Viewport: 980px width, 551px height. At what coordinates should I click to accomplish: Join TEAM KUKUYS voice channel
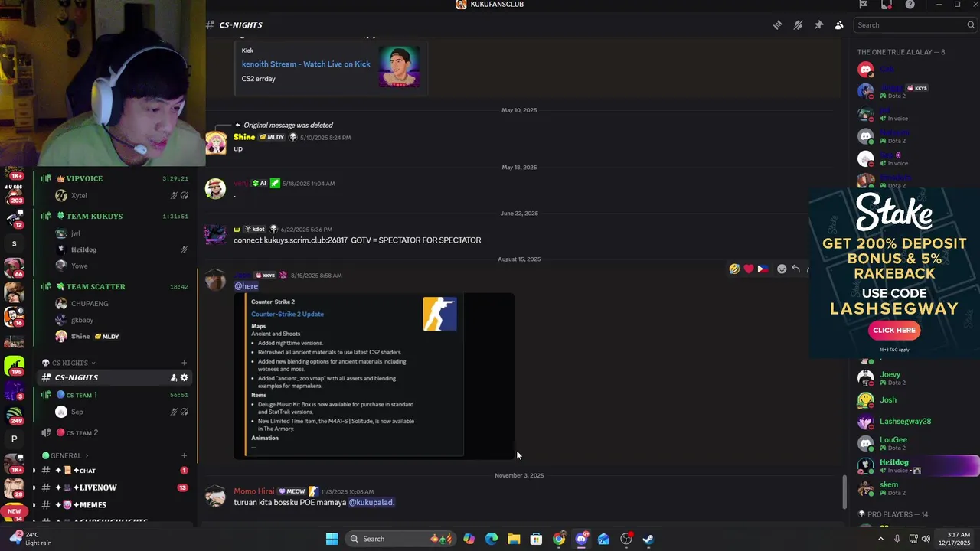[115, 216]
